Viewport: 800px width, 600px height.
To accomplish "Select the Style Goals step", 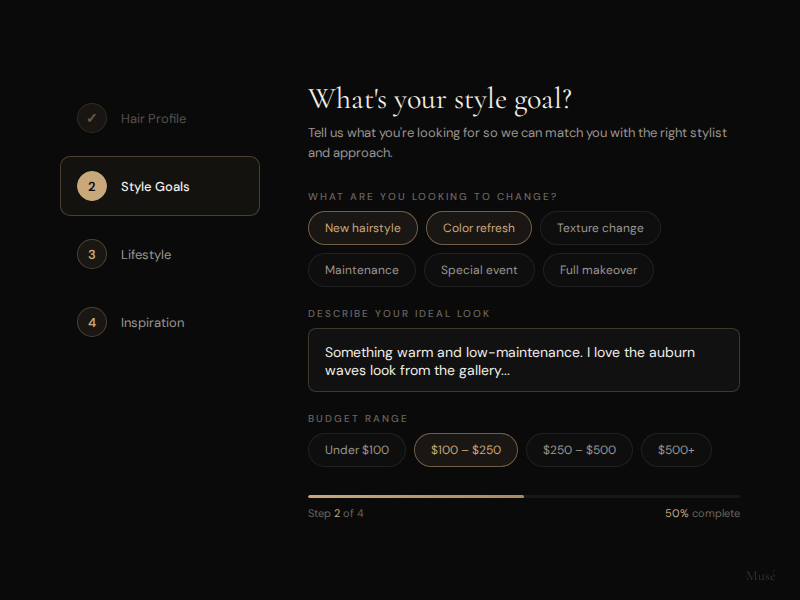I will [160, 186].
